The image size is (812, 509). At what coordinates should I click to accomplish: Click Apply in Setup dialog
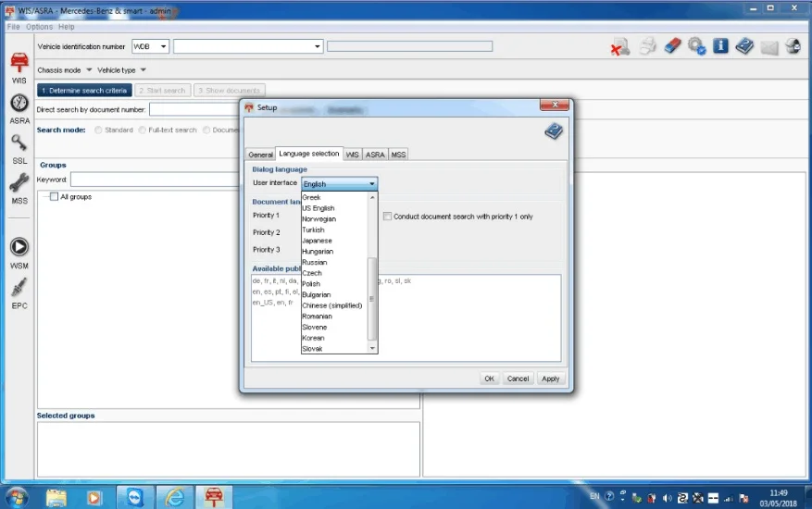551,379
